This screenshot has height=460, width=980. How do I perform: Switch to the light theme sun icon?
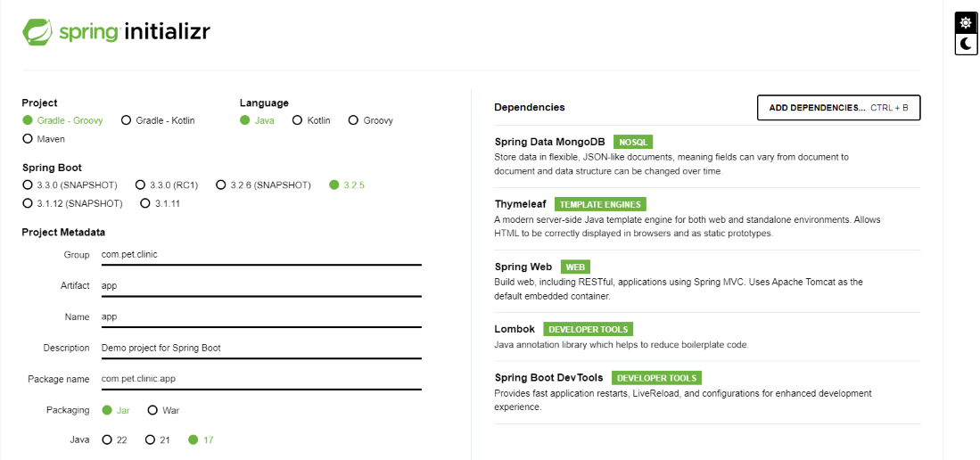966,23
